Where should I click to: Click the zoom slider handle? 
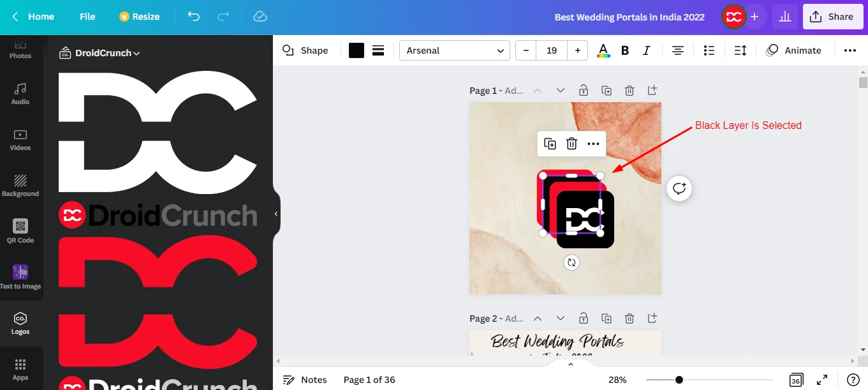[679, 380]
